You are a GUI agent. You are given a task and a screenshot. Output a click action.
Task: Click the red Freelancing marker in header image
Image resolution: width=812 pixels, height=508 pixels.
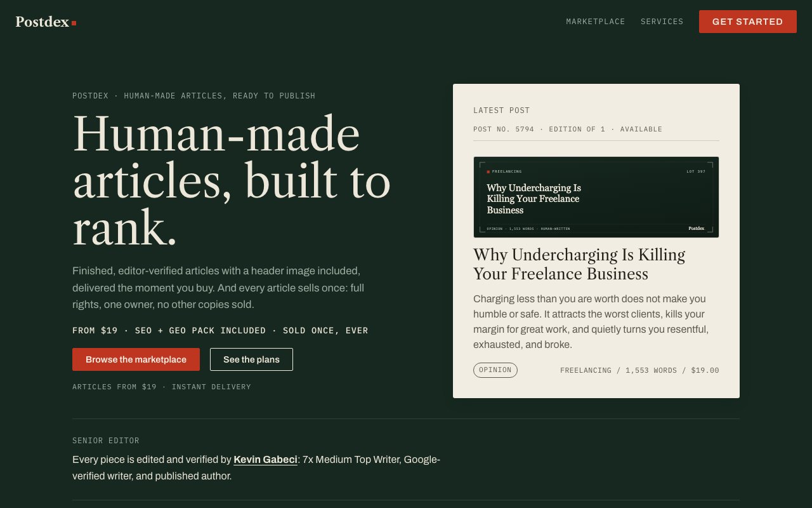pos(488,171)
